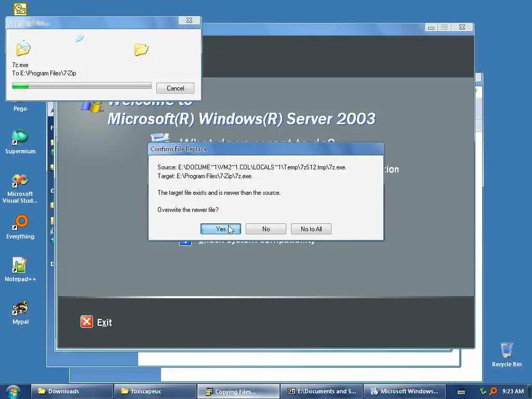532x399 pixels.
Task: Click the top-left desktop icon above Copying dialog
Action: pyautogui.click(x=20, y=9)
